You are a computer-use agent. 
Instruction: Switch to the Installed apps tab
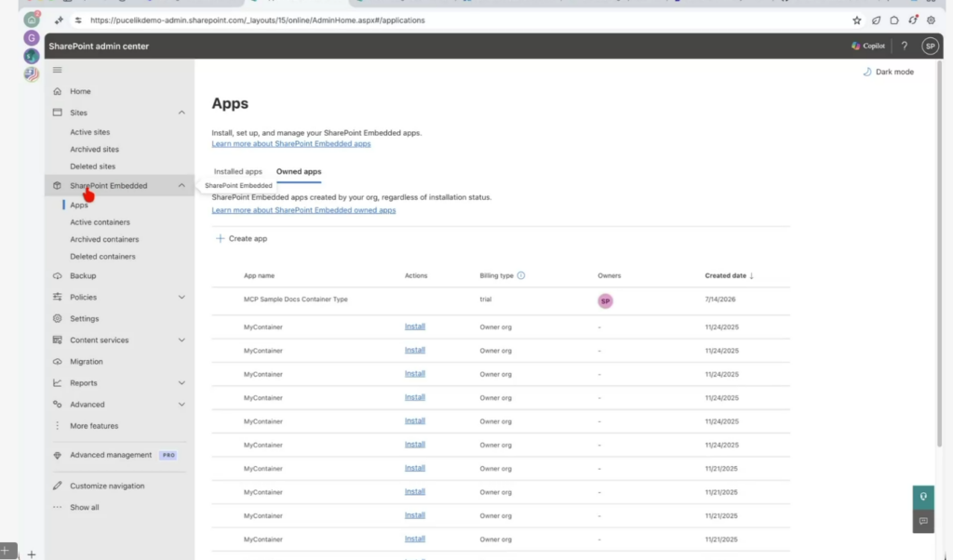tap(237, 171)
